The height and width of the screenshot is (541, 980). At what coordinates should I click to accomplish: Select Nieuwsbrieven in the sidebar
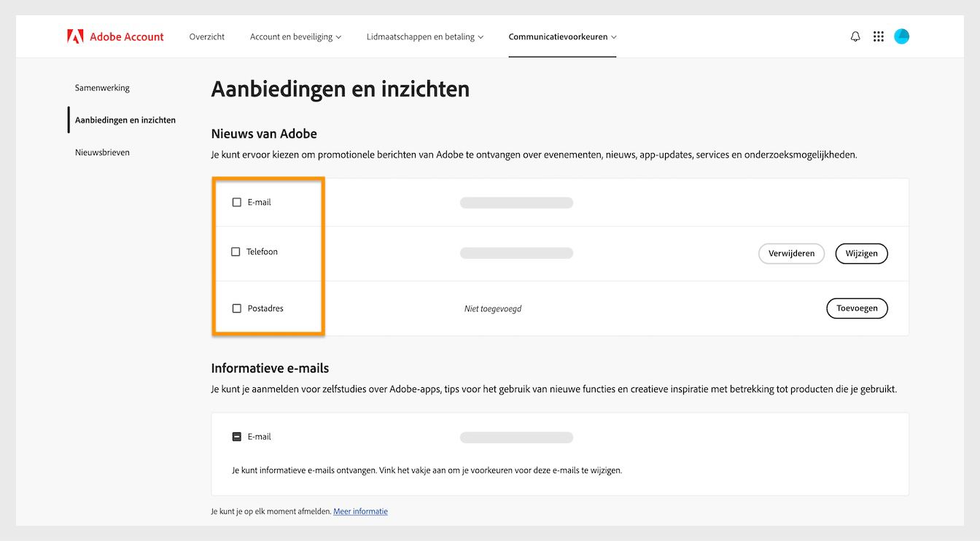[x=102, y=152]
